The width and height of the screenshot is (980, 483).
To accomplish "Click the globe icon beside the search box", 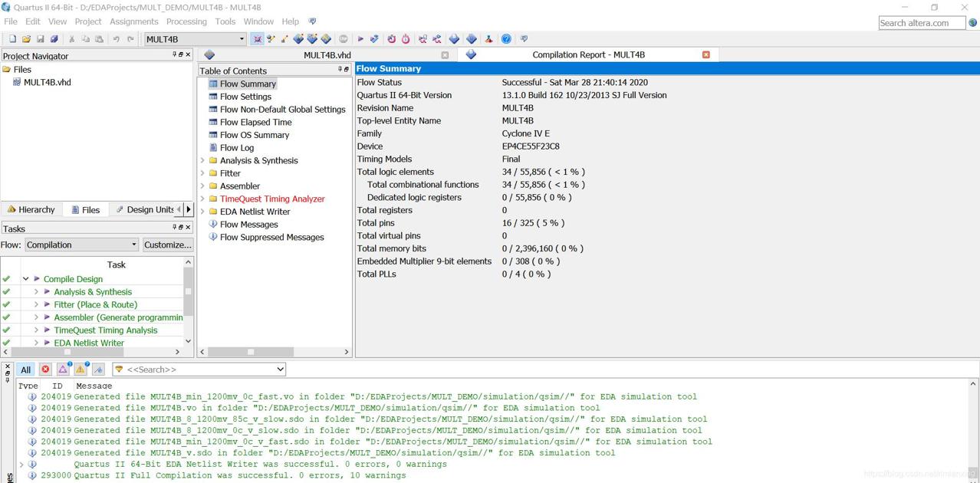I will pos(973,23).
